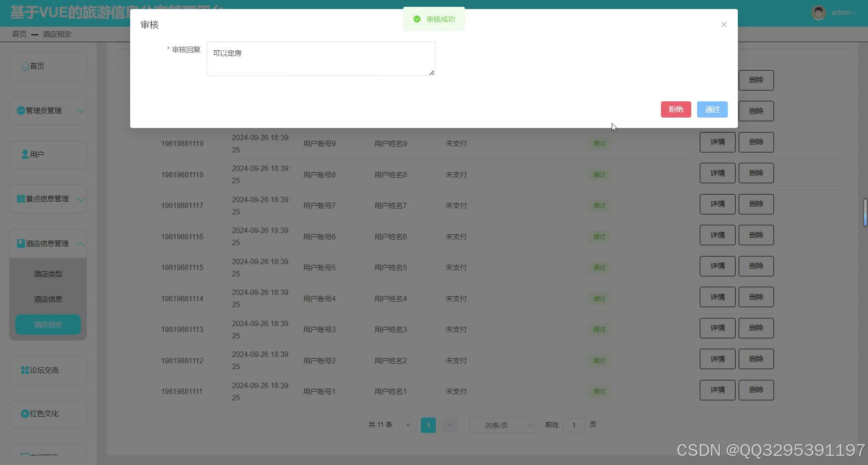The height and width of the screenshot is (465, 868).
Task: Open 详情 for order 19819881118
Action: 717,173
